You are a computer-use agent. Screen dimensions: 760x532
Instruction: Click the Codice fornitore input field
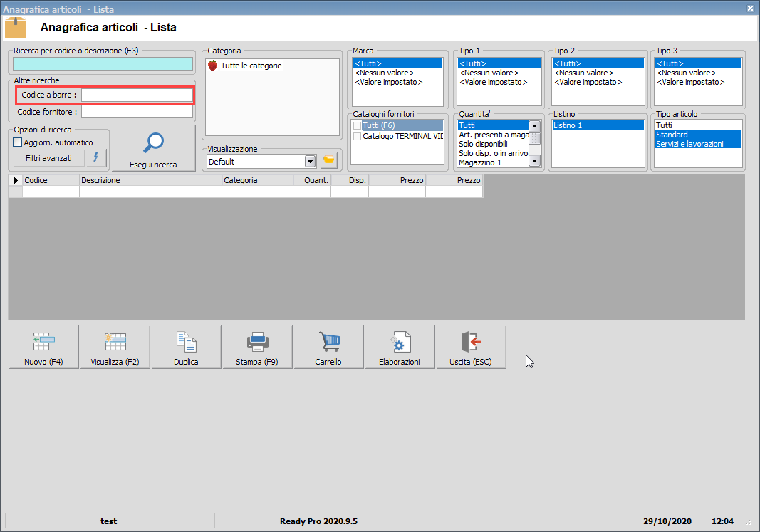coord(137,111)
